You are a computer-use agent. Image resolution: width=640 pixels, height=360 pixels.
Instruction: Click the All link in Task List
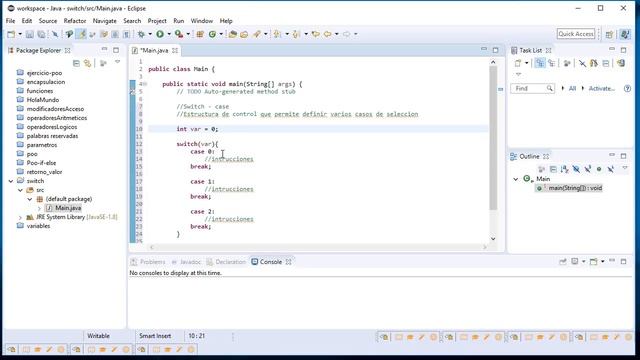click(572, 89)
